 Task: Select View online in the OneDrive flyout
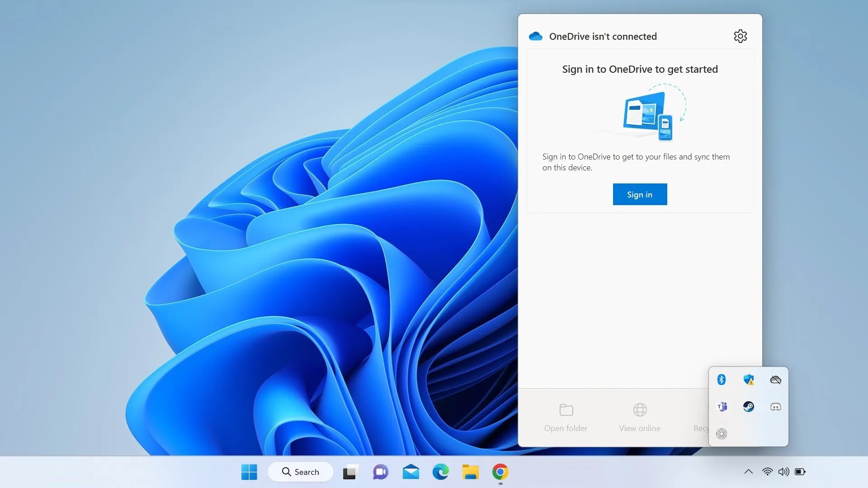pos(639,417)
